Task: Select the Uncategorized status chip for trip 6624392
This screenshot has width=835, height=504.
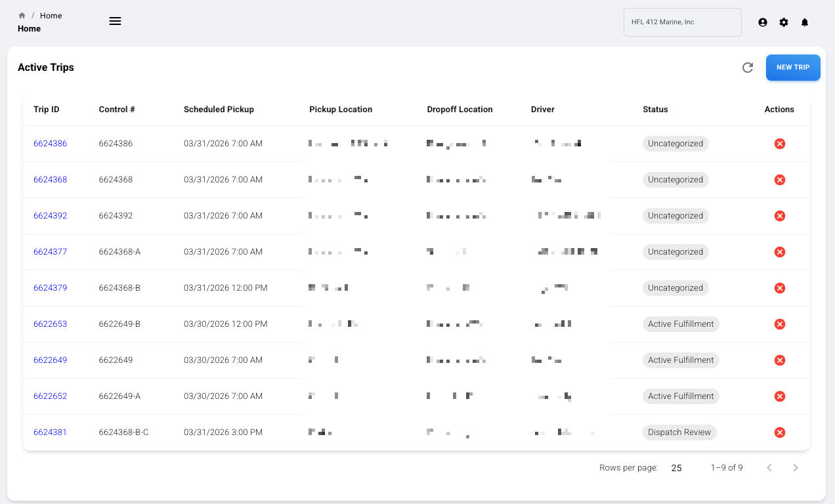Action: [675, 215]
